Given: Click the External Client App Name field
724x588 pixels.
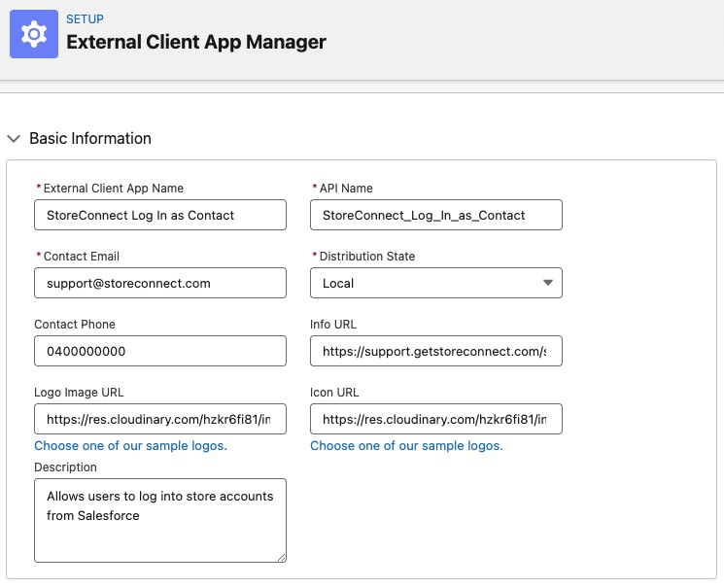Looking at the screenshot, I should coord(160,215).
